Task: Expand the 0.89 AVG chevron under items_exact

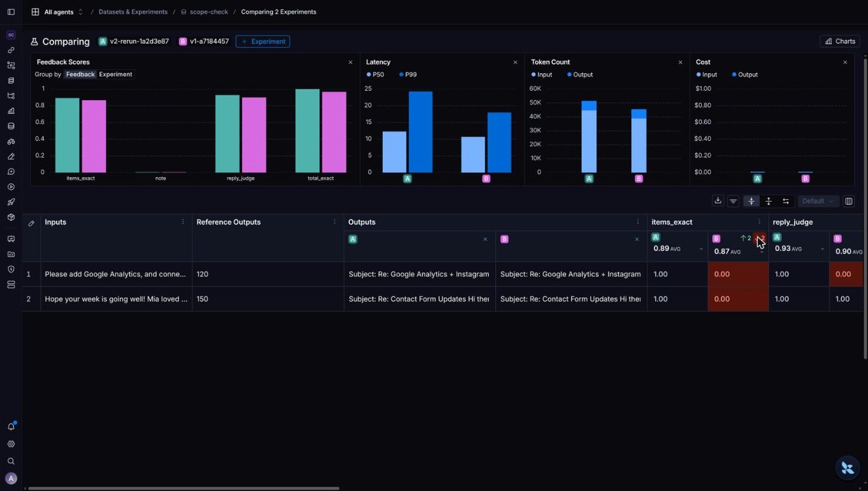Action: point(701,249)
